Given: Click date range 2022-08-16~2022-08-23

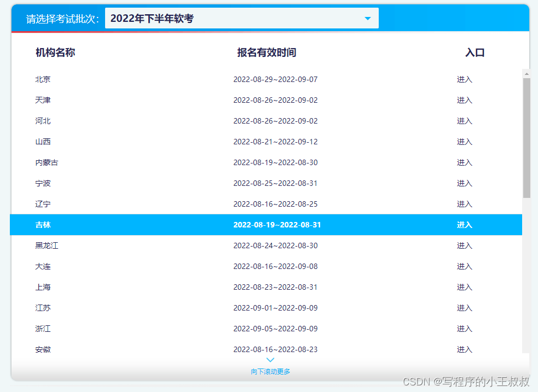Looking at the screenshot, I should click(275, 349).
